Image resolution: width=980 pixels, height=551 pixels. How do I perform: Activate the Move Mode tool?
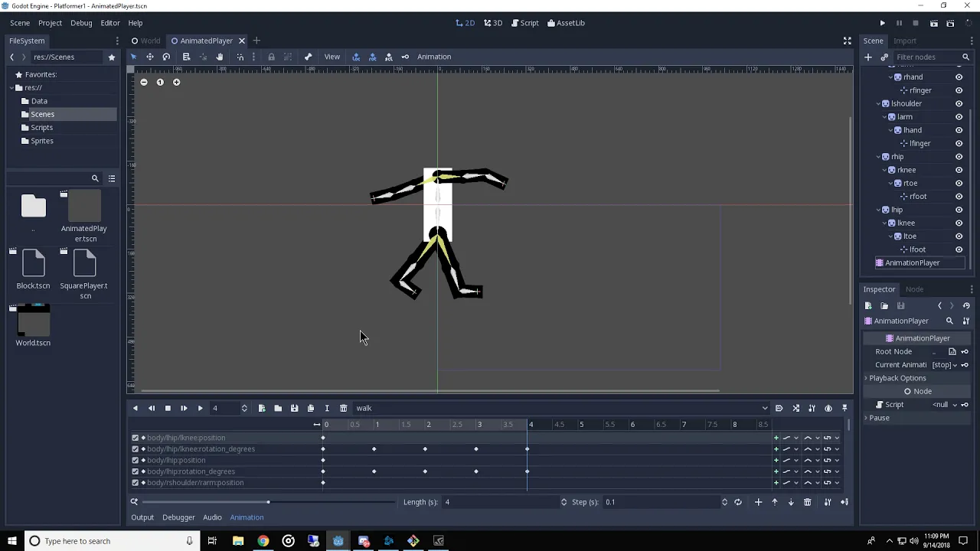click(149, 57)
